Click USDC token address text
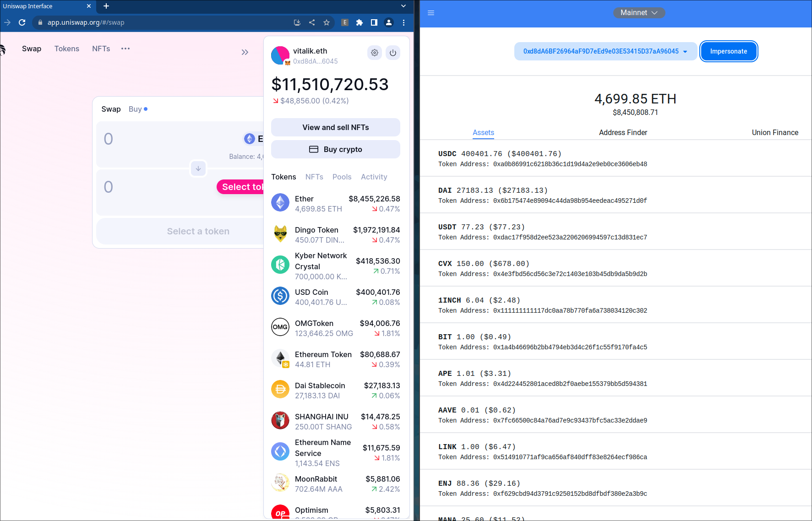The height and width of the screenshot is (521, 812). click(570, 164)
